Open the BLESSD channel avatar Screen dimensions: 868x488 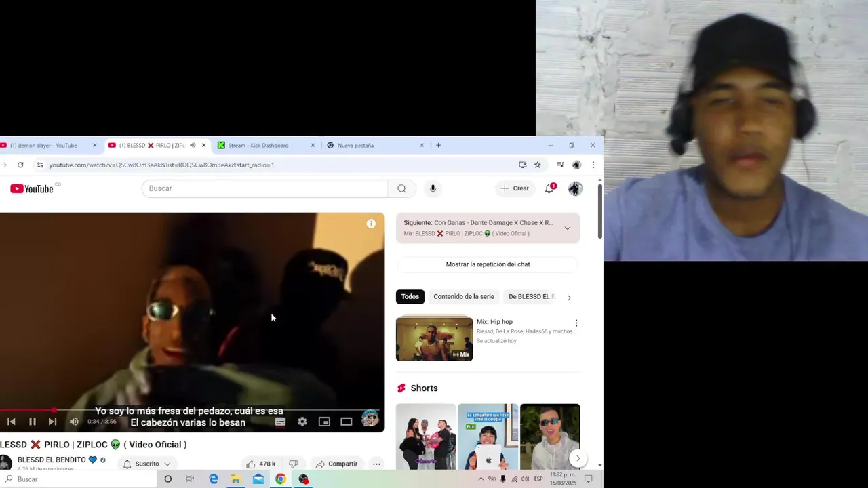(x=5, y=463)
